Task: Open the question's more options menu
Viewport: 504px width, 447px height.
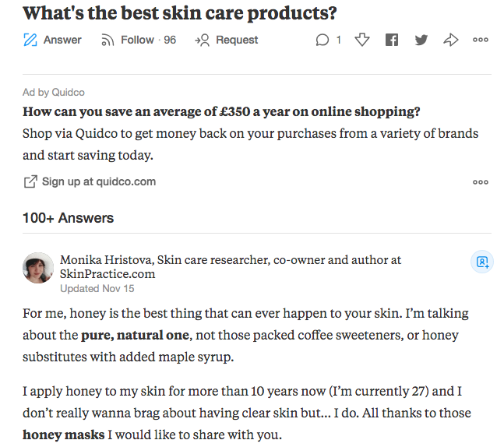Action: pyautogui.click(x=481, y=40)
